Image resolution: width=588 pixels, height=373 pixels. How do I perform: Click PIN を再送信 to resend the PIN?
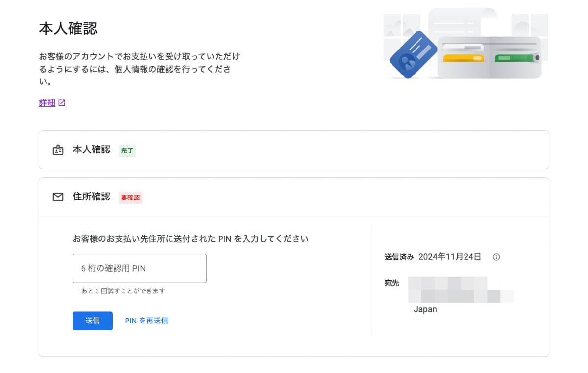click(146, 321)
